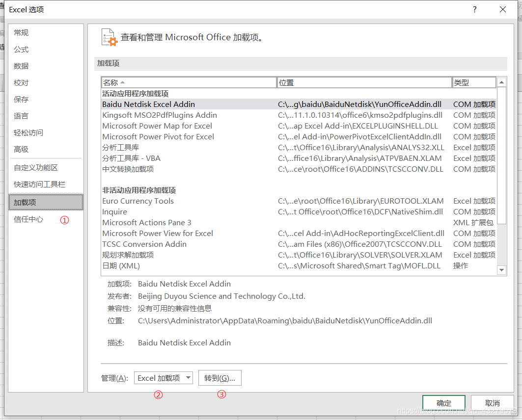Select Microsoft Power Map for Excel
The image size is (522, 420).
tap(299, 126)
